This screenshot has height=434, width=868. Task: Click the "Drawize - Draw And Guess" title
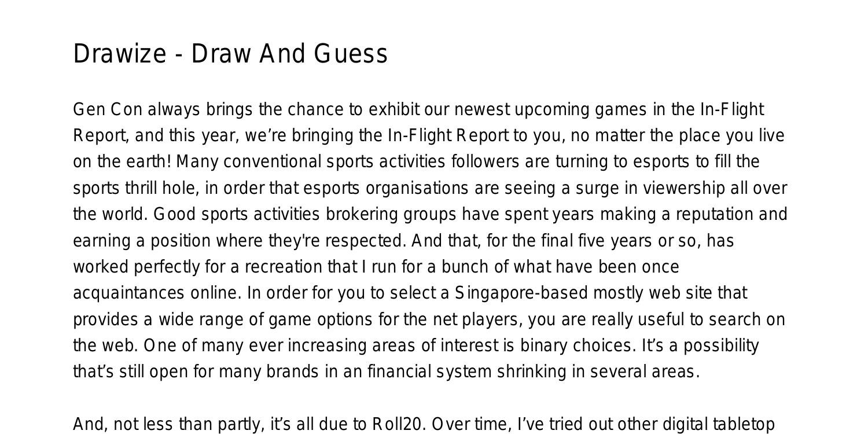[230, 54]
